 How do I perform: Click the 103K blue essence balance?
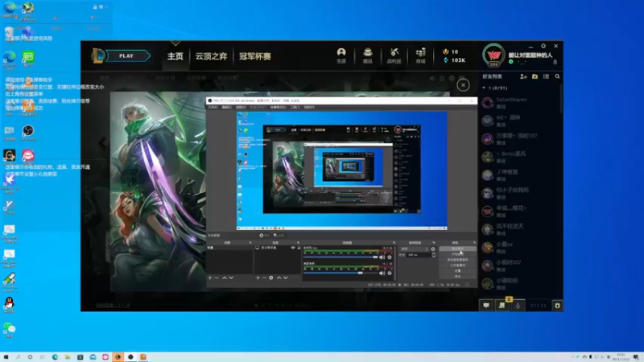454,60
